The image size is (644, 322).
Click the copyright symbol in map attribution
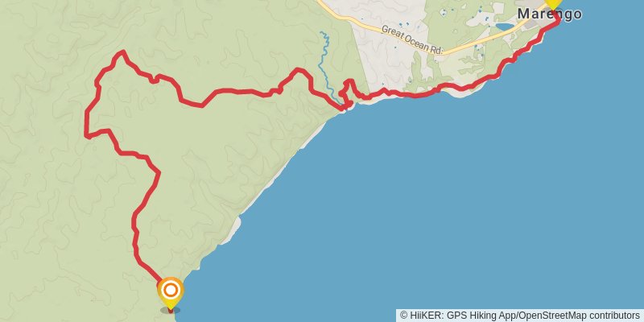[x=404, y=316]
